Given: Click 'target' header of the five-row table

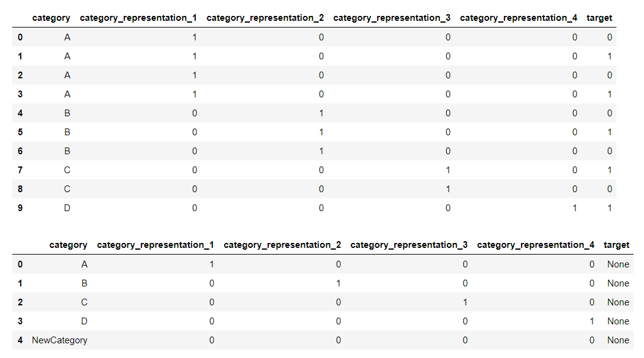Looking at the screenshot, I should coord(616,245).
